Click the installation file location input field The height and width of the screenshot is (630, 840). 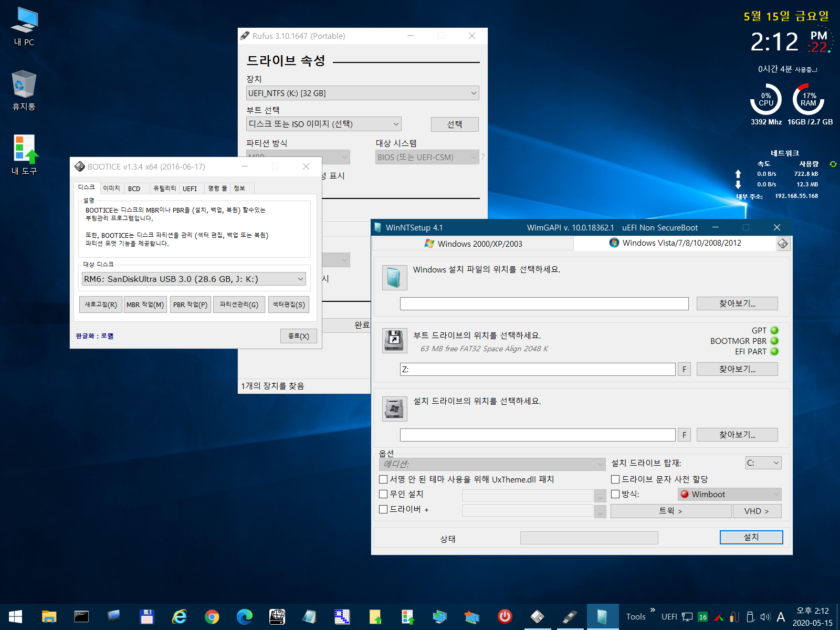tap(544, 303)
